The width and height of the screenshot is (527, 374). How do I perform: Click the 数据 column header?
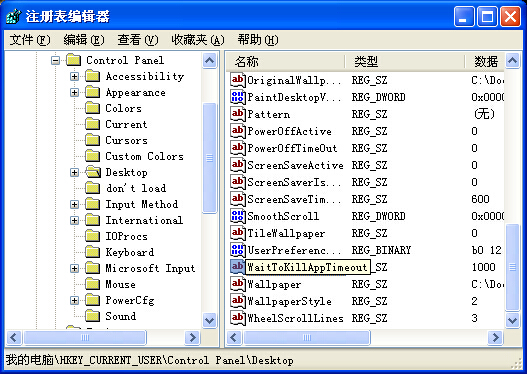(485, 61)
